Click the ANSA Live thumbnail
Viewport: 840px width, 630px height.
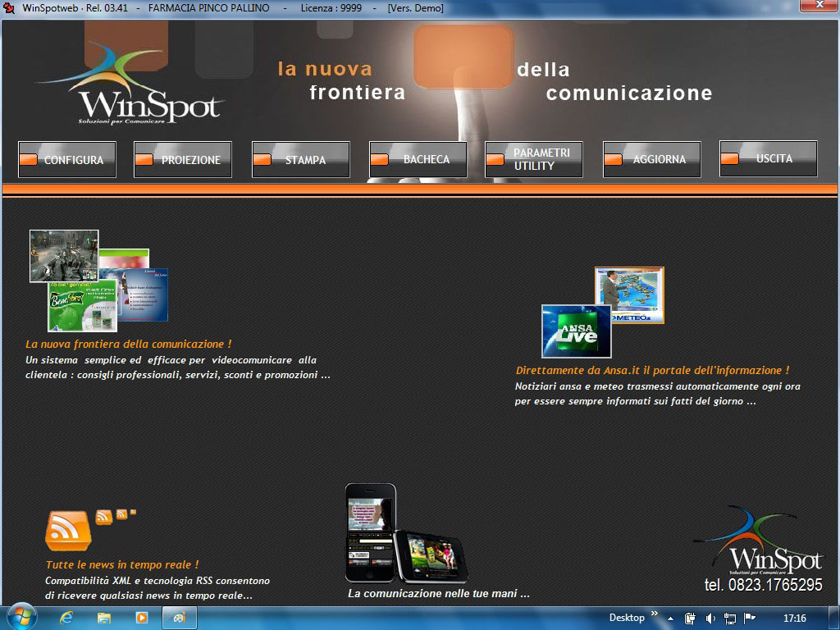(x=576, y=331)
